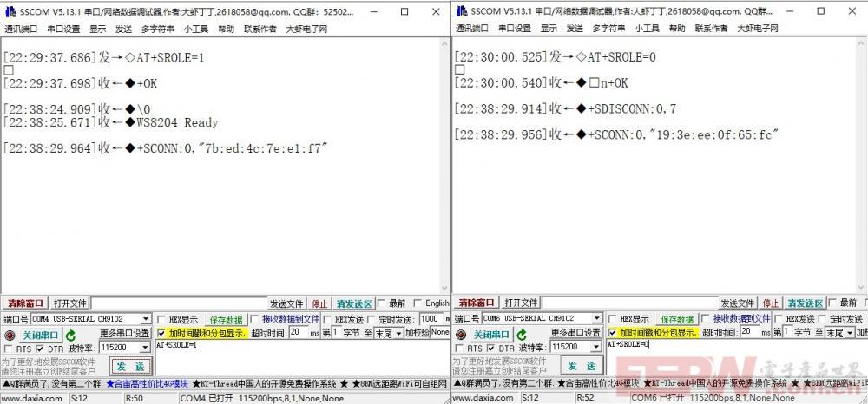
Task: Click 清除窗口 button in COM6 window
Action: click(477, 303)
